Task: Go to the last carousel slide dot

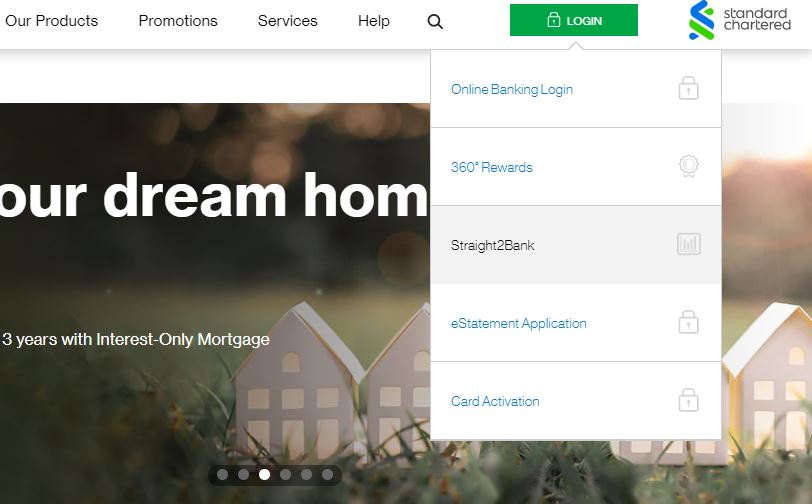Action: point(327,475)
